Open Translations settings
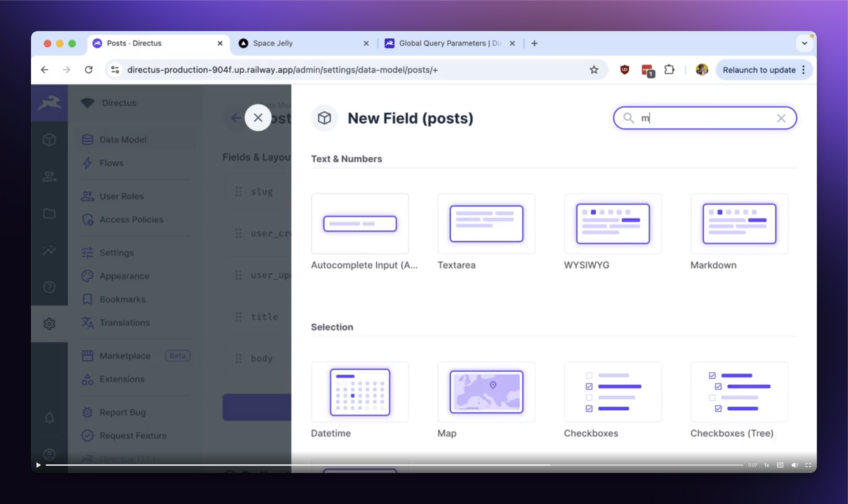Image resolution: width=848 pixels, height=504 pixels. tap(135, 322)
